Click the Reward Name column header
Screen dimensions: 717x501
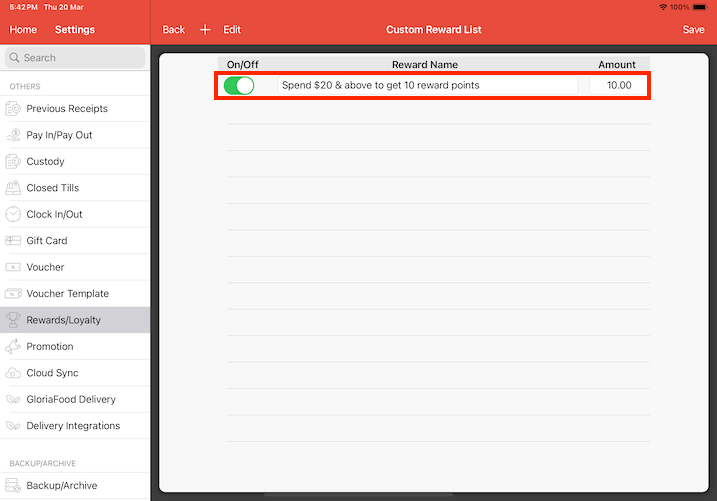[x=425, y=65]
